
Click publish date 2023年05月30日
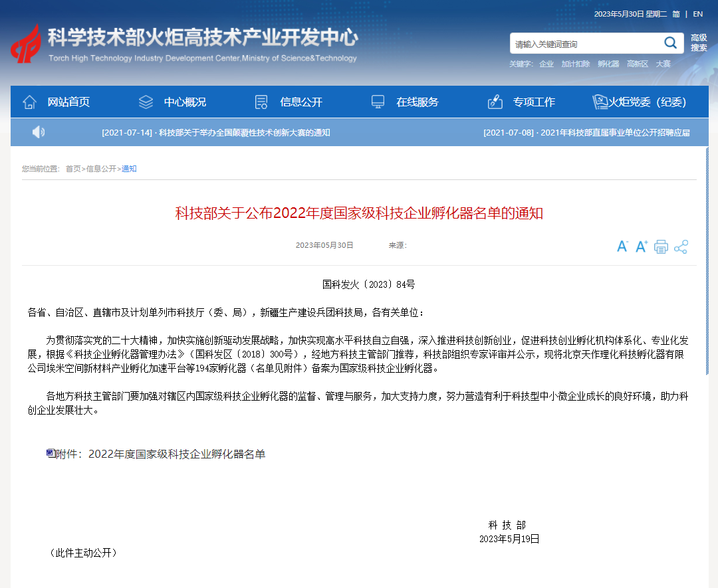[x=324, y=245]
